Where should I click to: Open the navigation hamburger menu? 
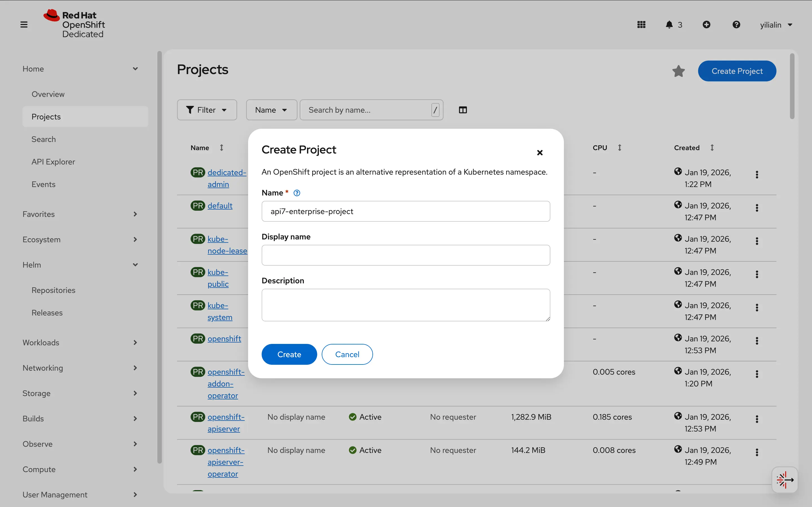tap(23, 24)
